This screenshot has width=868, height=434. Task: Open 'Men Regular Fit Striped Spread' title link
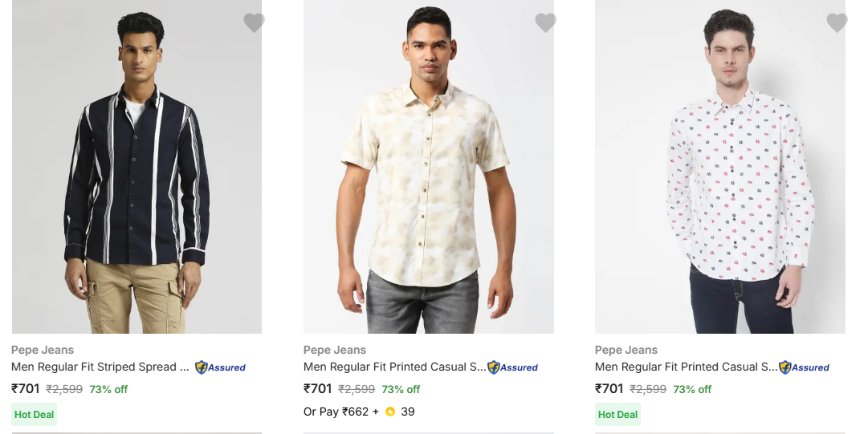100,367
